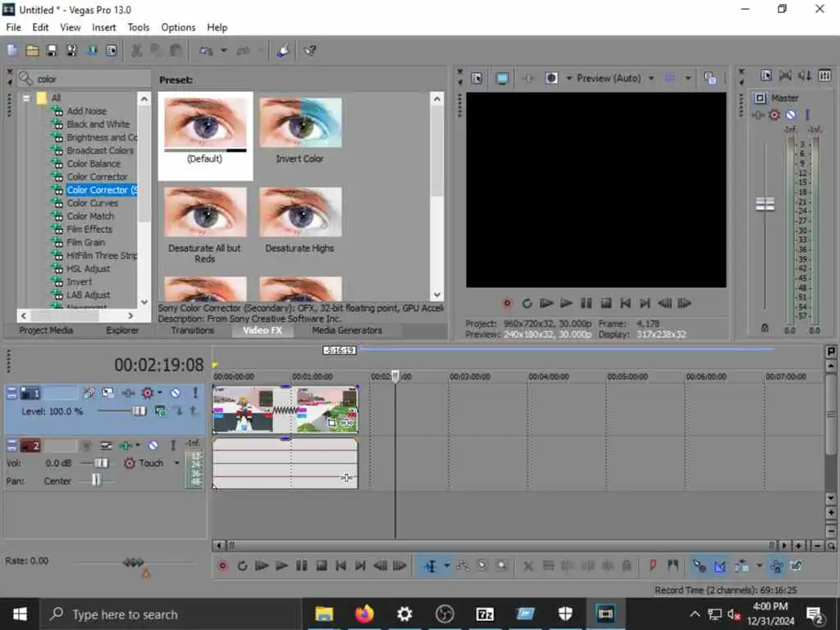
Task: Switch to the Media Generators tab
Action: click(347, 331)
